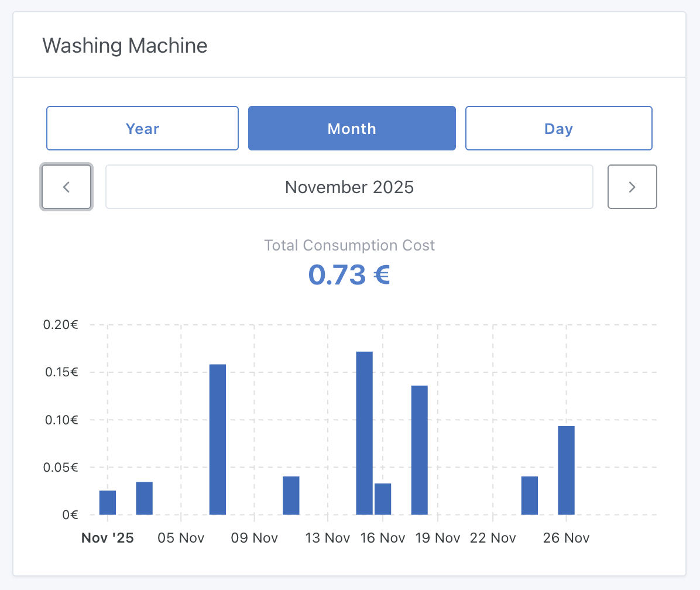
Task: Select the tallest bar near 16 Nov
Action: (x=365, y=433)
